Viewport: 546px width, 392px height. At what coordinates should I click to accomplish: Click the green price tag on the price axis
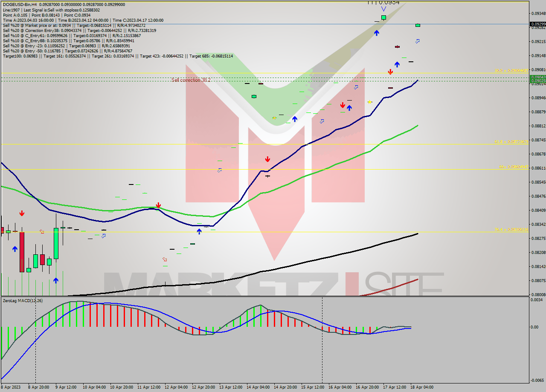(x=537, y=79)
